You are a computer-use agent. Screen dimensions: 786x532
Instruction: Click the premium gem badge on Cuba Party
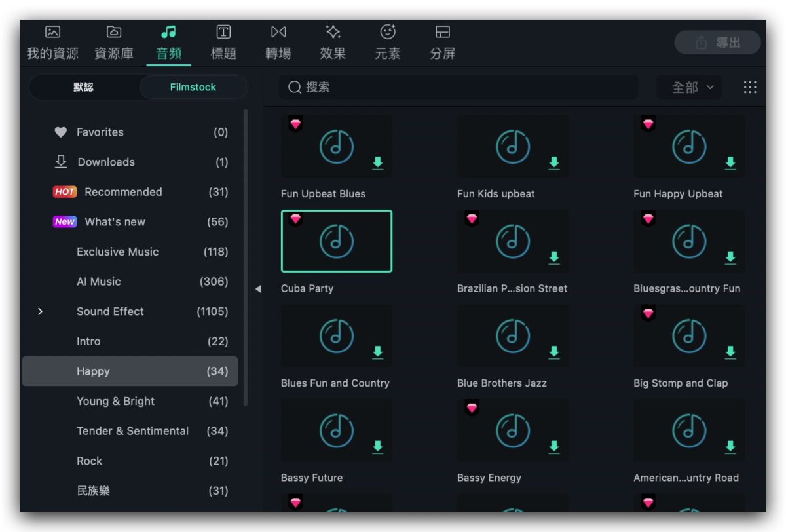click(x=295, y=219)
